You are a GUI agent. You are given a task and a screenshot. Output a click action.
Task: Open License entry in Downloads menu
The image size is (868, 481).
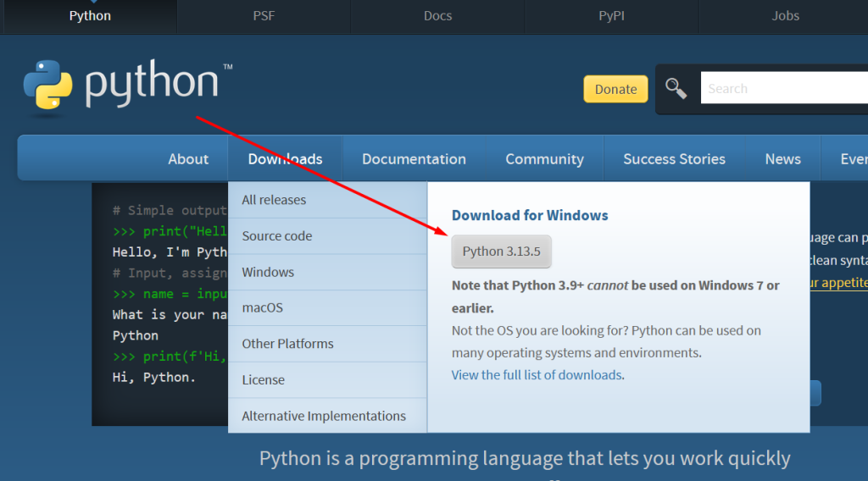click(x=327, y=380)
